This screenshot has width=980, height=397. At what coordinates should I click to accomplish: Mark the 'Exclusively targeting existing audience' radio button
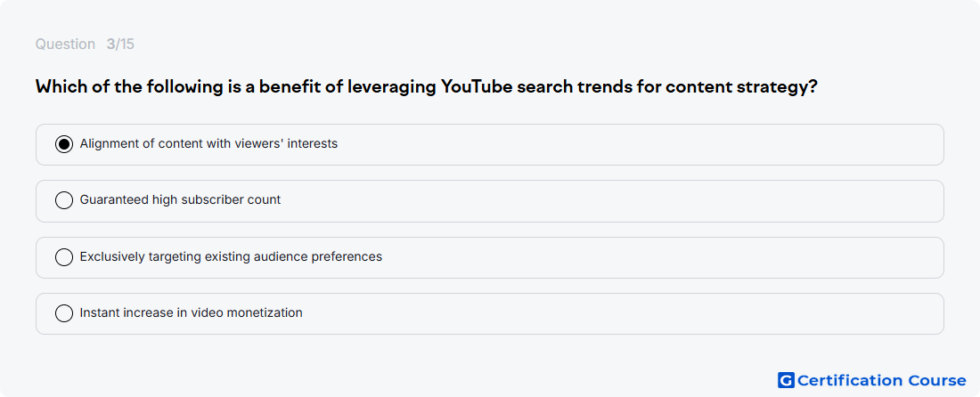[64, 257]
